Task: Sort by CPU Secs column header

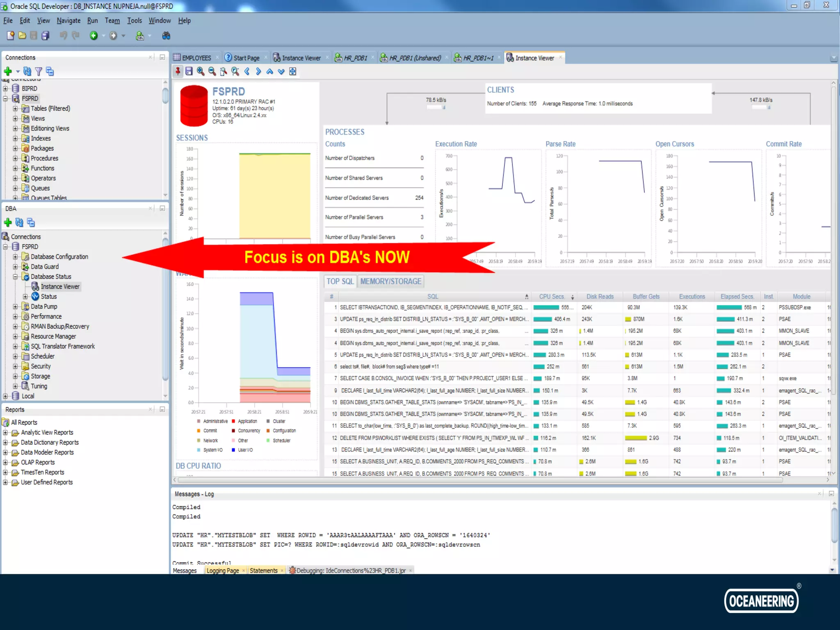Action: click(x=551, y=297)
